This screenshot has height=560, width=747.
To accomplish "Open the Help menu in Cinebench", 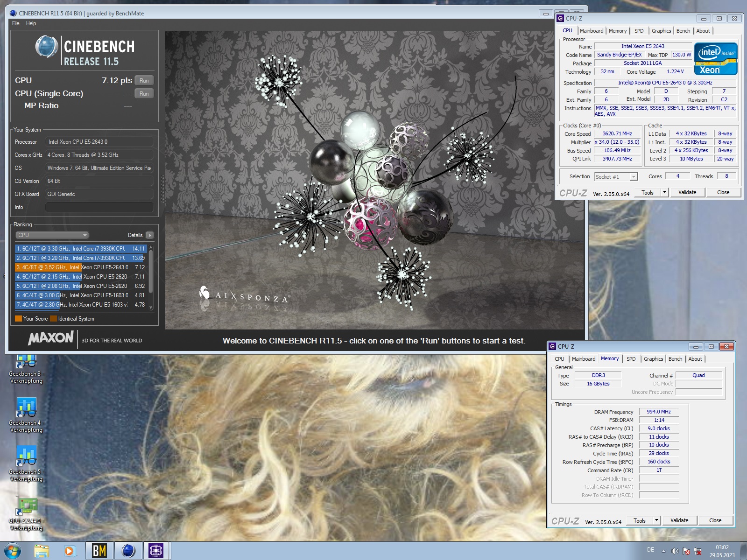I will (x=31, y=23).
